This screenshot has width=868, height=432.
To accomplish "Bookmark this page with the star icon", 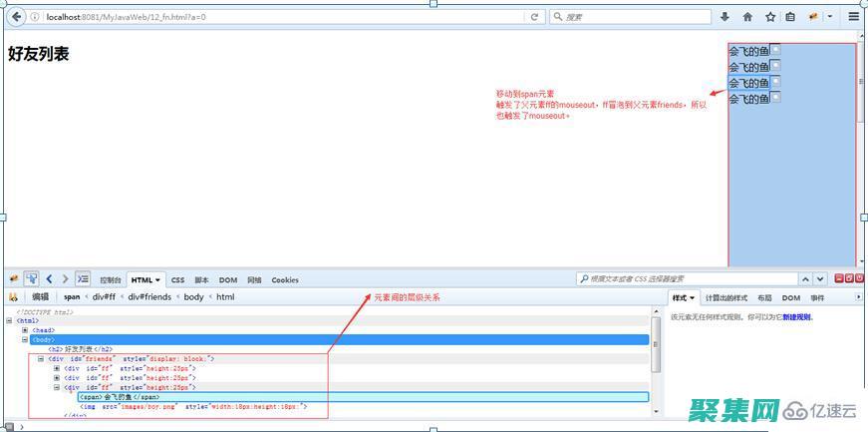I will click(770, 17).
